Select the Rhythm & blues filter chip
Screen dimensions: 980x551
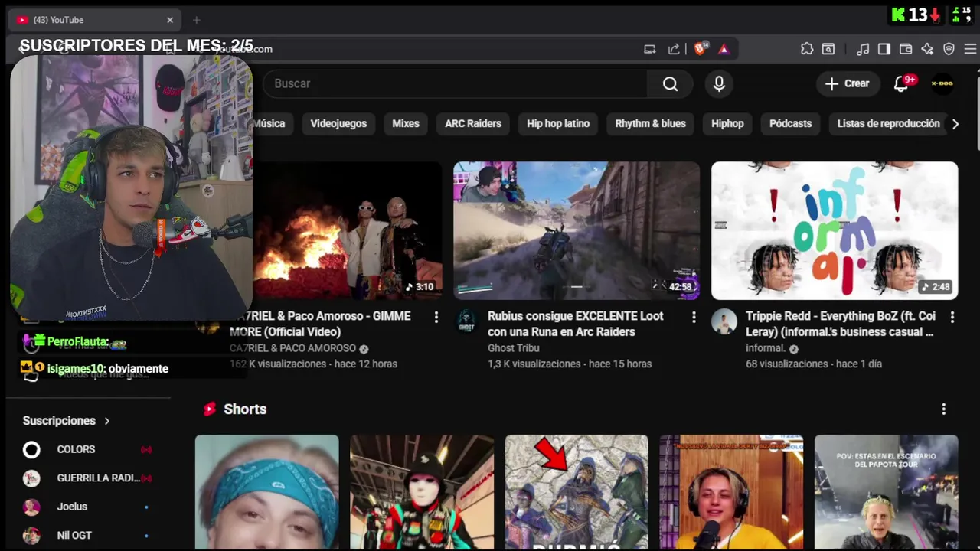point(650,123)
